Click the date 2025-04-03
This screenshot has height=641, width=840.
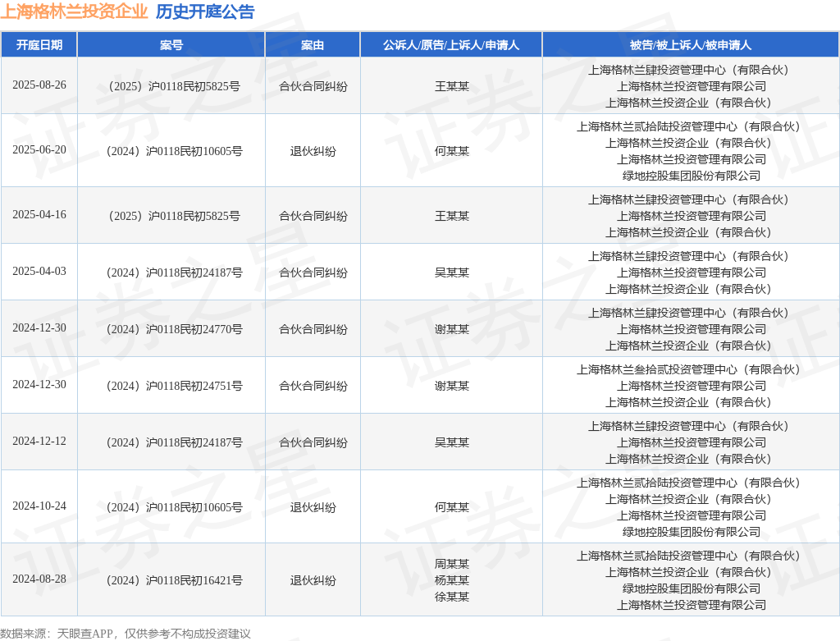point(39,272)
